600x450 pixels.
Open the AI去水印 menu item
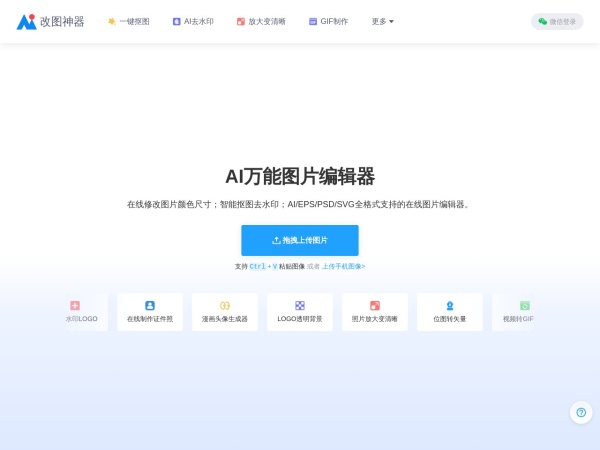[193, 21]
